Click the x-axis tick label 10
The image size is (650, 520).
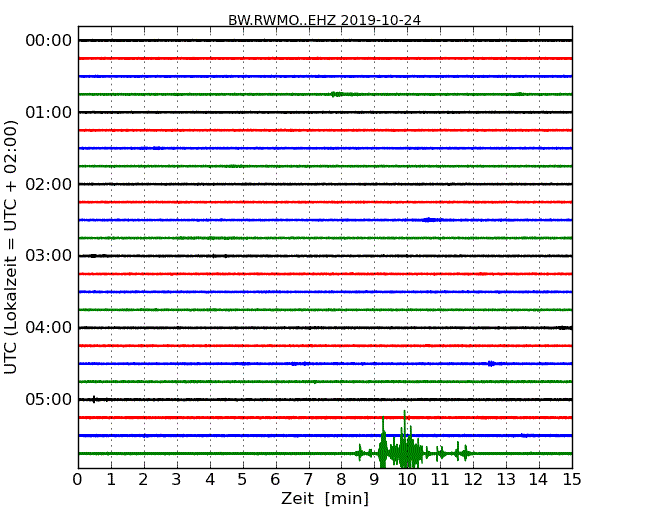click(407, 480)
